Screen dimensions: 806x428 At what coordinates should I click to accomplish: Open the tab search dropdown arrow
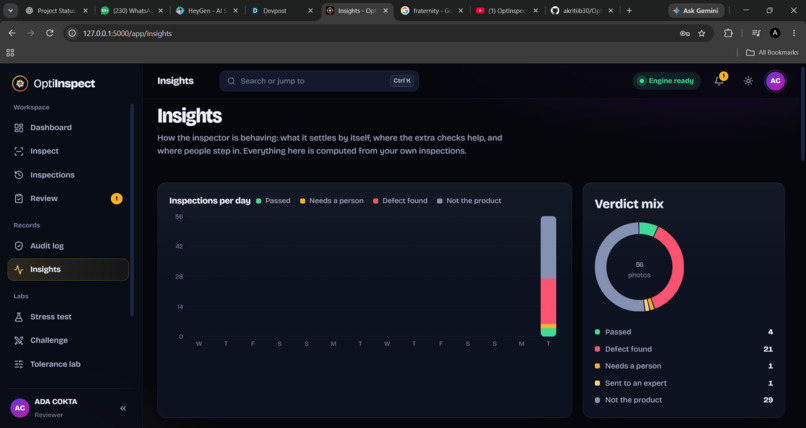pos(10,10)
